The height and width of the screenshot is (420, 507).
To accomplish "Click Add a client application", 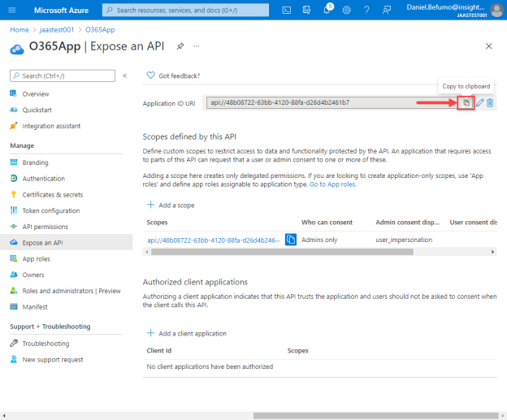I will coord(193,333).
